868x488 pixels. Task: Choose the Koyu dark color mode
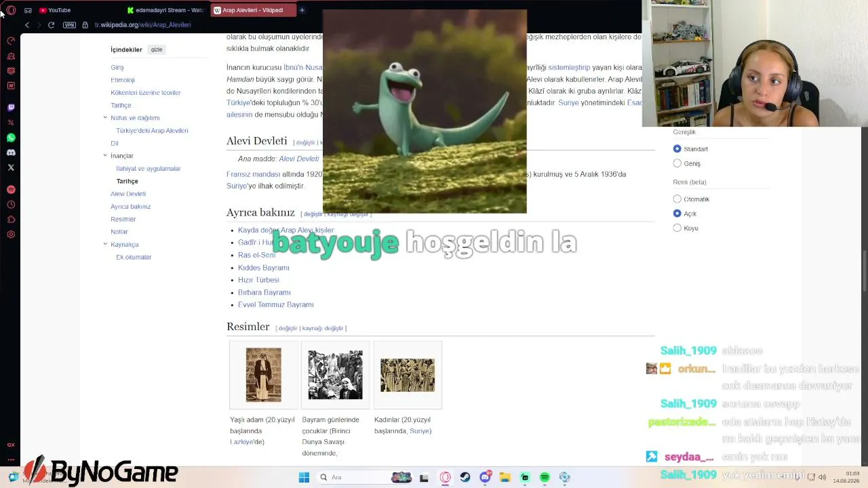(677, 228)
